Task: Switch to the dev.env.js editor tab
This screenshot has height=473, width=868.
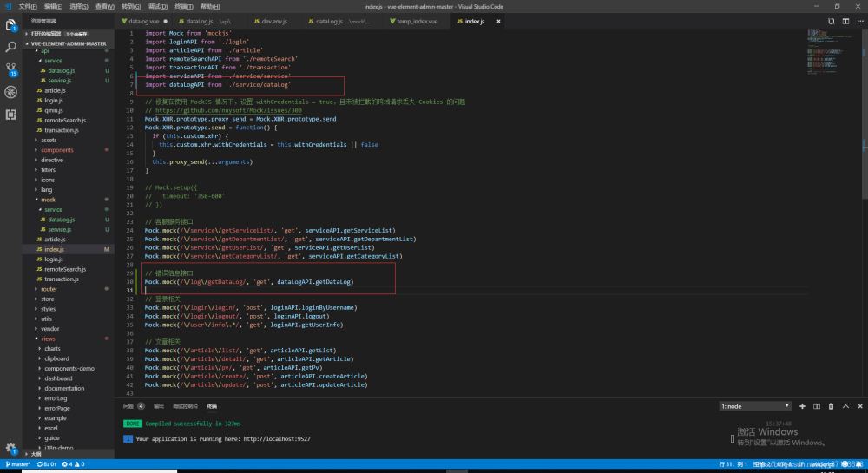Action: click(x=272, y=21)
